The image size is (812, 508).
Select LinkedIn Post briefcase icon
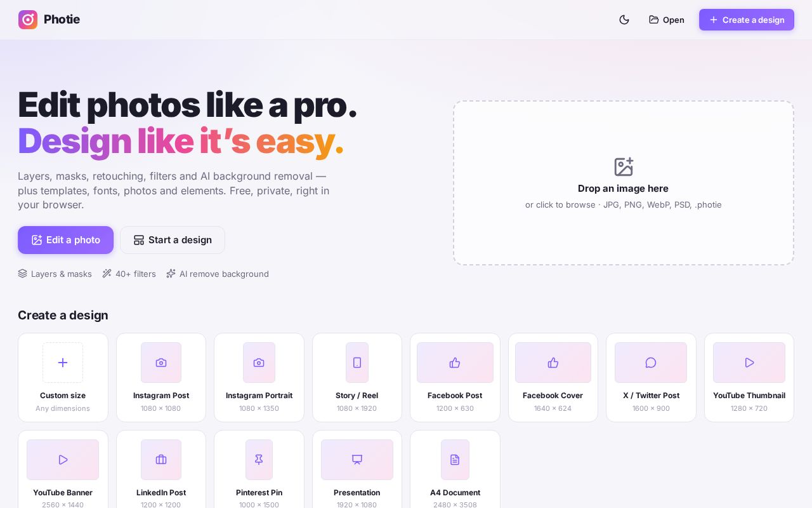pyautogui.click(x=161, y=460)
